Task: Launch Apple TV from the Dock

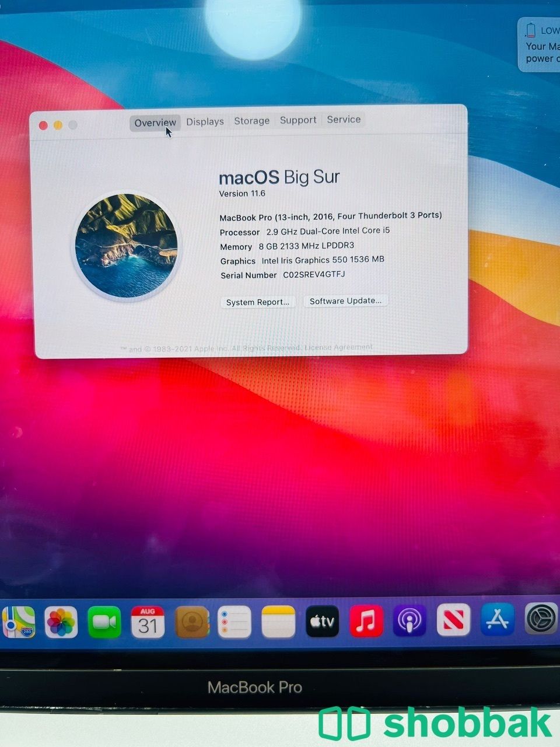Action: point(322,622)
